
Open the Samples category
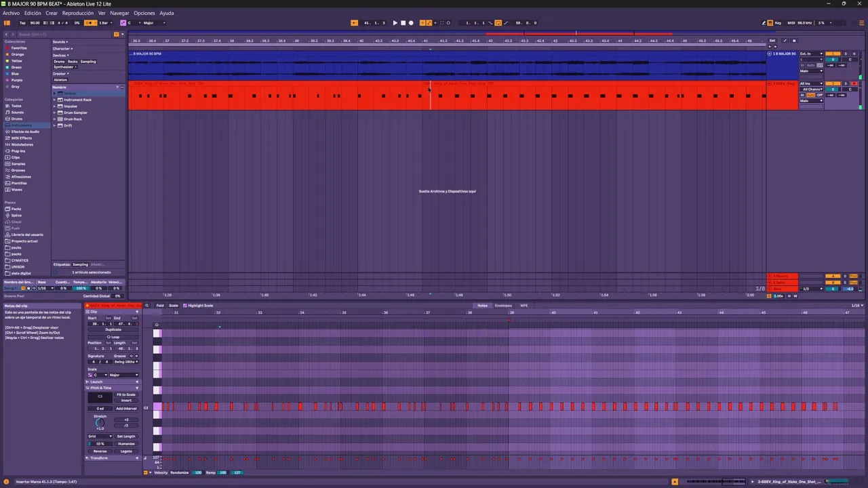coord(18,164)
